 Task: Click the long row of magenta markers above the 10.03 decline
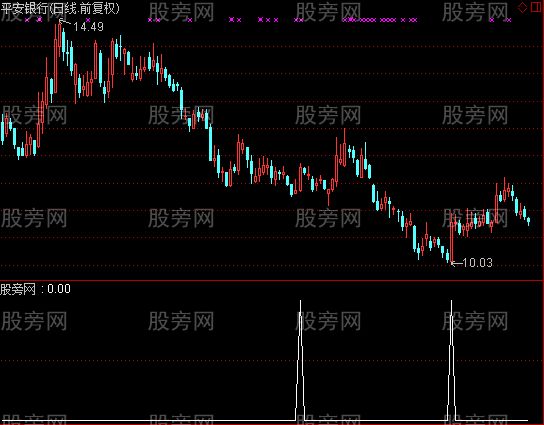[x=379, y=20]
